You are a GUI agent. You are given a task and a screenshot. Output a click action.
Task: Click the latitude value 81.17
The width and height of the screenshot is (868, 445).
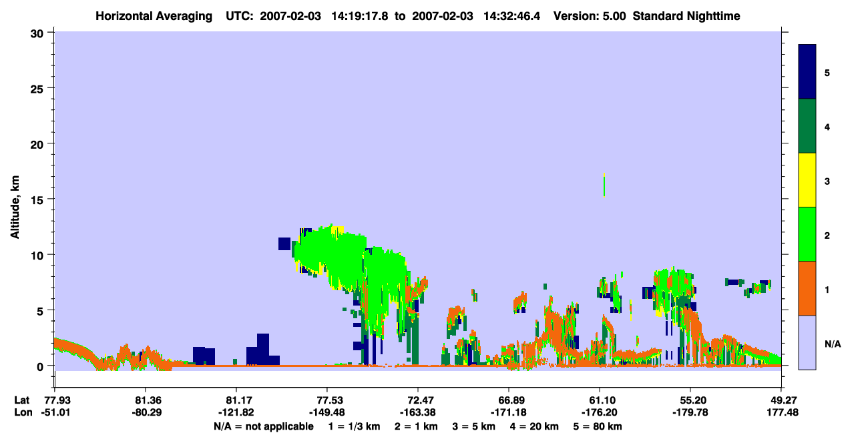(x=236, y=400)
